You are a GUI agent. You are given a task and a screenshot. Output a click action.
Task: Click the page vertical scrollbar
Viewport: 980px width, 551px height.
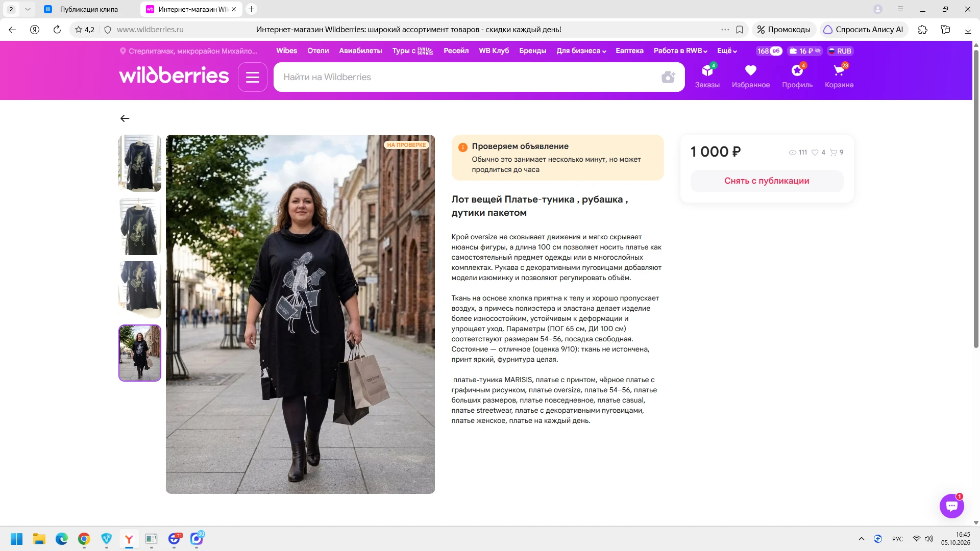pyautogui.click(x=976, y=199)
